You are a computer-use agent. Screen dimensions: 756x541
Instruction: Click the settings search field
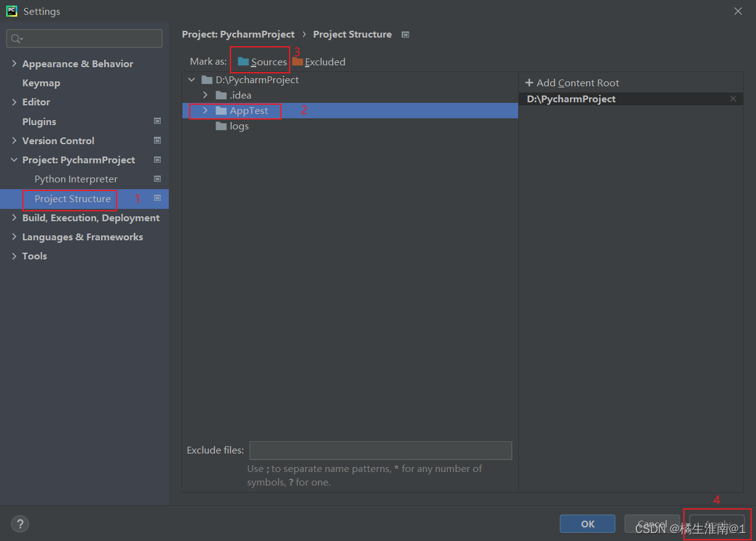(84, 38)
